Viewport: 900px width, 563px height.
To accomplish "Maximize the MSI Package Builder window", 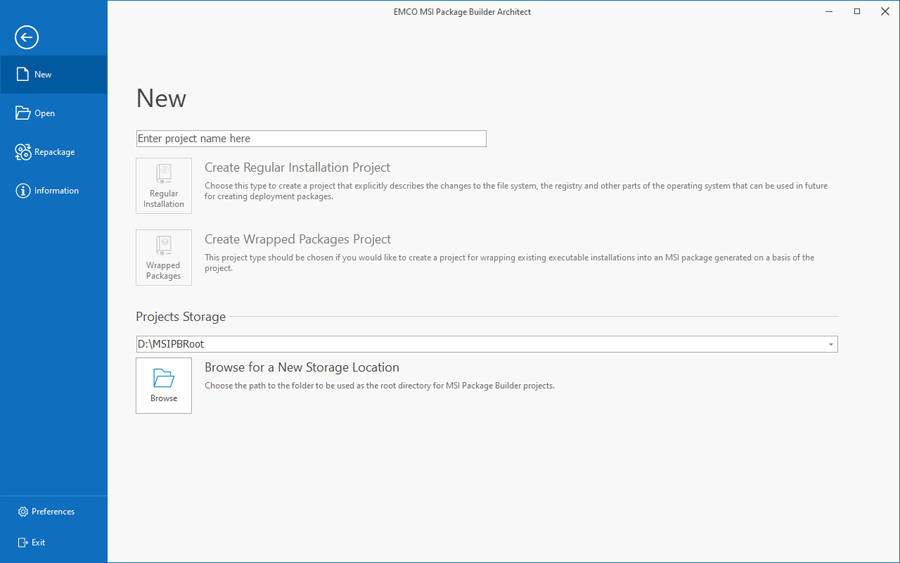I will coord(857,11).
